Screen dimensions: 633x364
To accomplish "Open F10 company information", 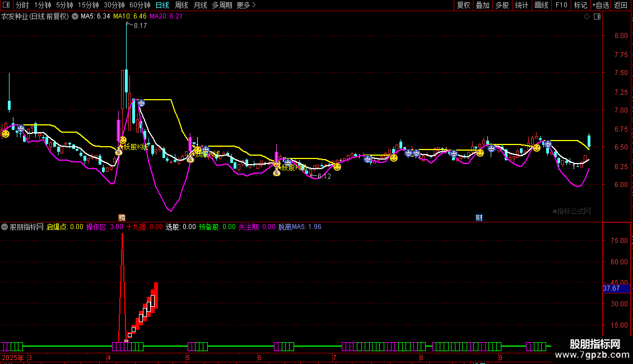I will coord(561,5).
